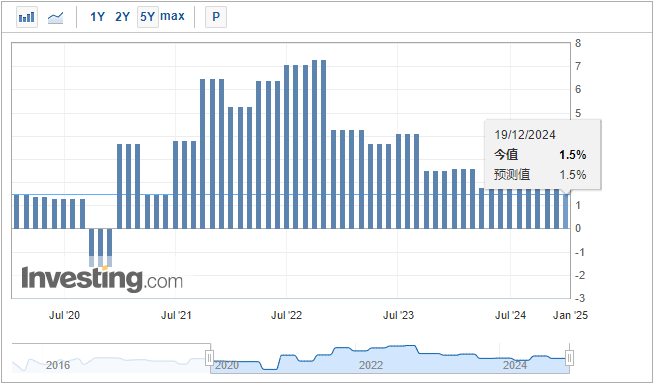The height and width of the screenshot is (385, 655).
Task: Switch to bar chart view icon
Action: pos(27,17)
